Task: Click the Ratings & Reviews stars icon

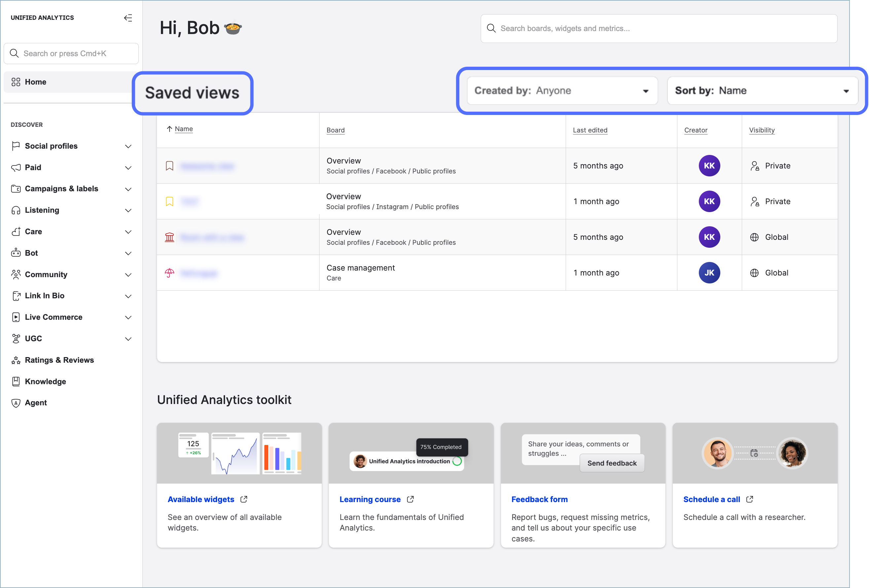Action: point(16,360)
